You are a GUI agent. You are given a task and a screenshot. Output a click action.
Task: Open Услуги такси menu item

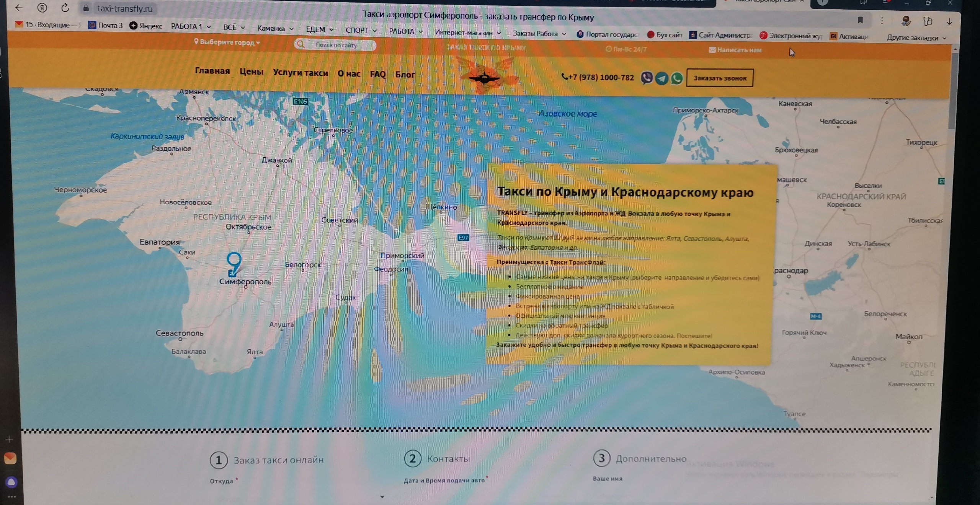coord(301,73)
